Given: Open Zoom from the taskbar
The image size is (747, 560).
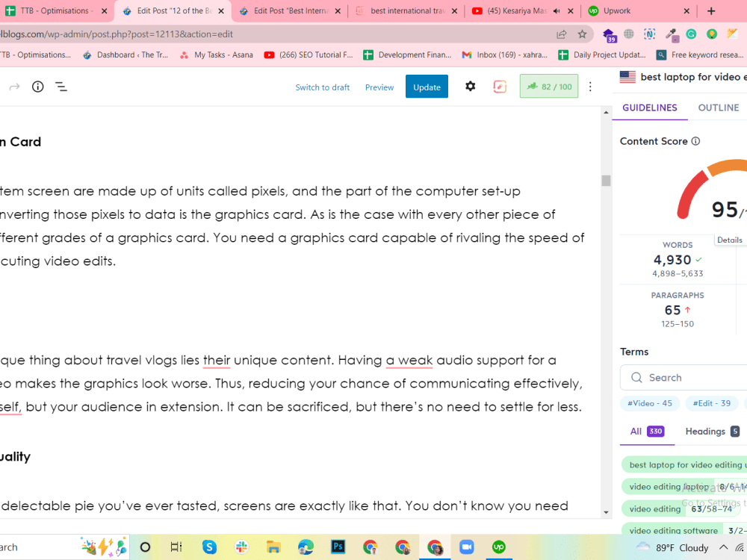Looking at the screenshot, I should pyautogui.click(x=467, y=547).
